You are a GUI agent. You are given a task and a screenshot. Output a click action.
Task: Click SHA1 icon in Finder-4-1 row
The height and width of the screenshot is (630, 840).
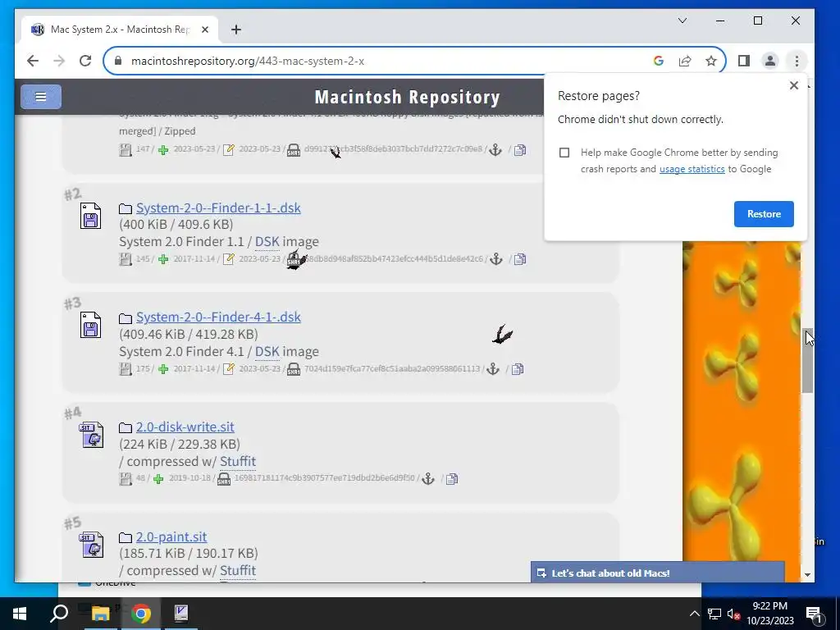click(294, 369)
